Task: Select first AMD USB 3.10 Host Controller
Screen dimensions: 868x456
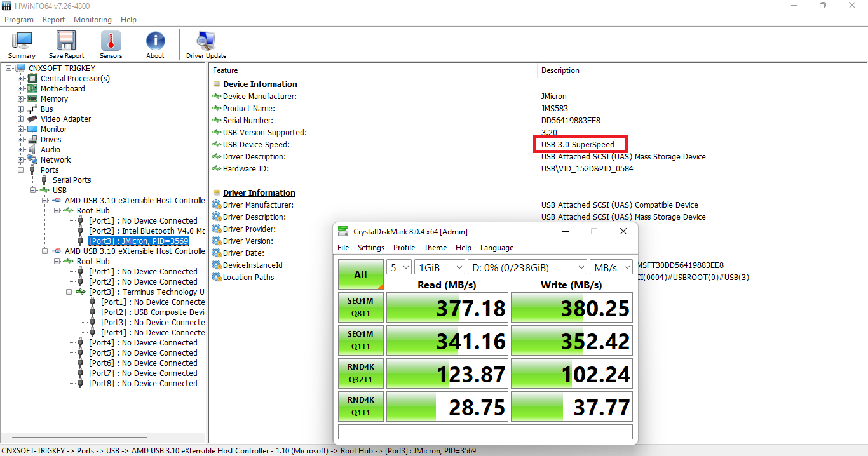Action: [135, 200]
